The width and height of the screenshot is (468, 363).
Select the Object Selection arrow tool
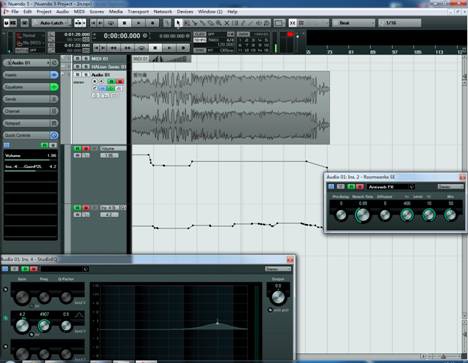pyautogui.click(x=178, y=23)
